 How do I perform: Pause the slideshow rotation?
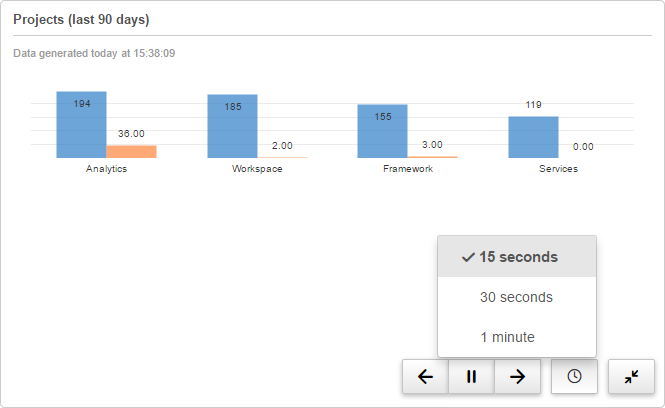tap(471, 377)
